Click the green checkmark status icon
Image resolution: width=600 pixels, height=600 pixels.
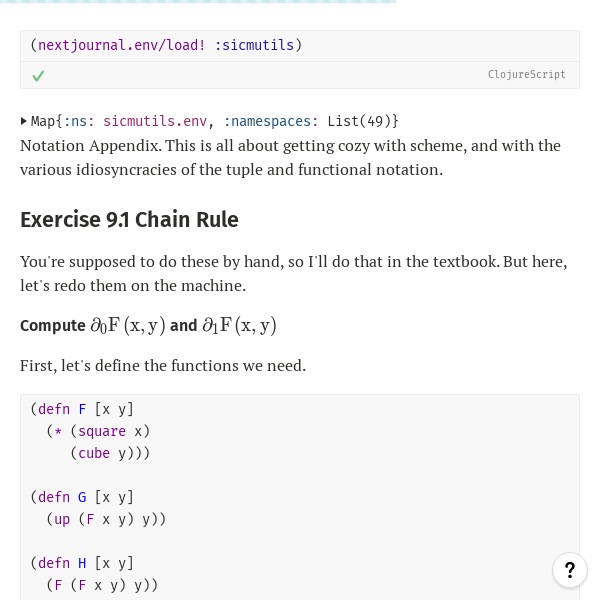pyautogui.click(x=38, y=76)
